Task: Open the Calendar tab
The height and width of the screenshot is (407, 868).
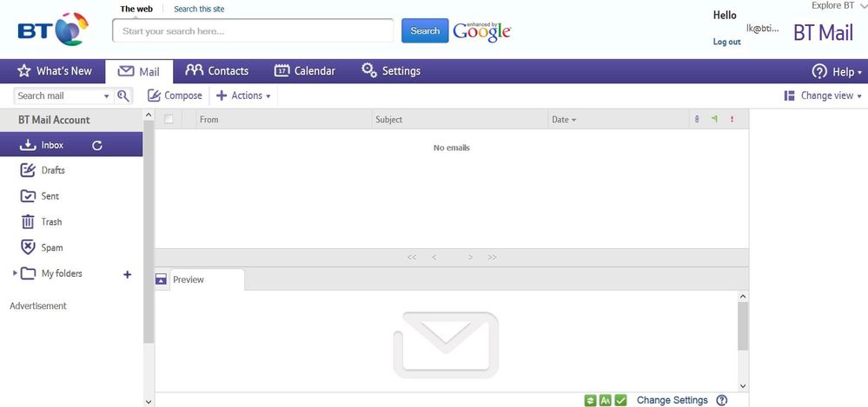Action: 304,71
